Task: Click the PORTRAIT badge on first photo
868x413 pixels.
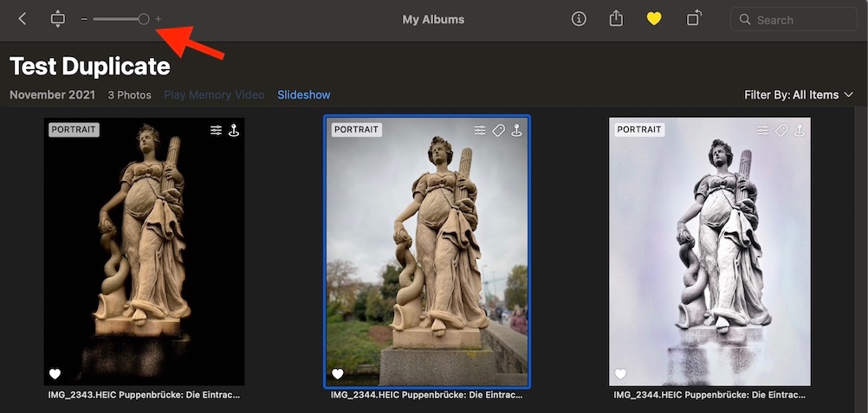Action: click(x=74, y=130)
